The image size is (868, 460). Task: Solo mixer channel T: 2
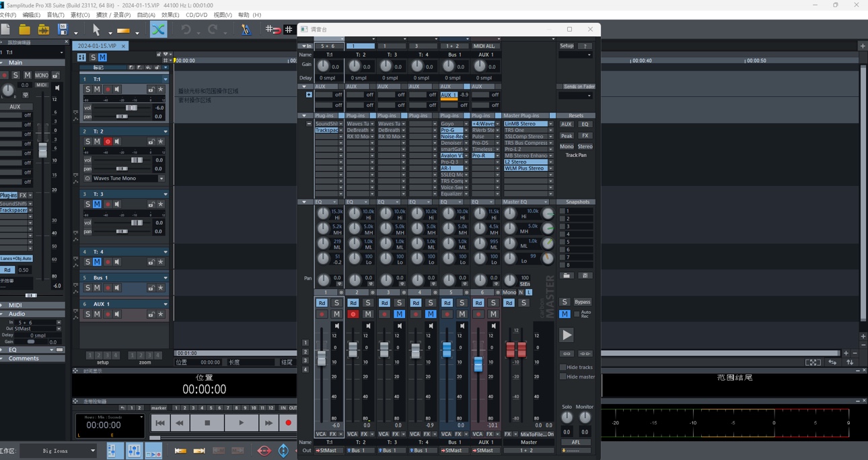[x=368, y=303]
